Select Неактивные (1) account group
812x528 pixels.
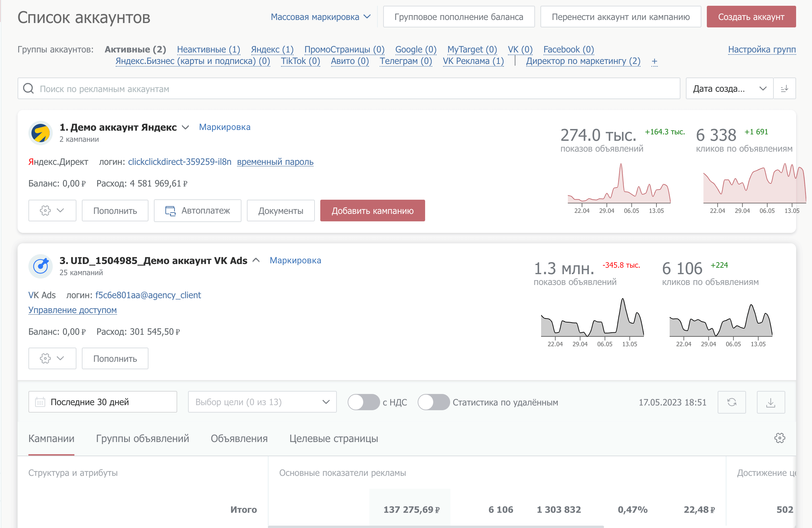208,49
